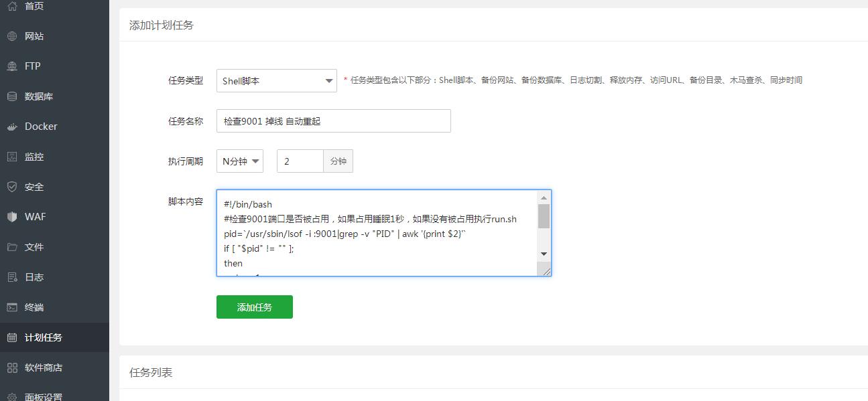
Task: Click the Docker whale icon
Action: pos(12,127)
